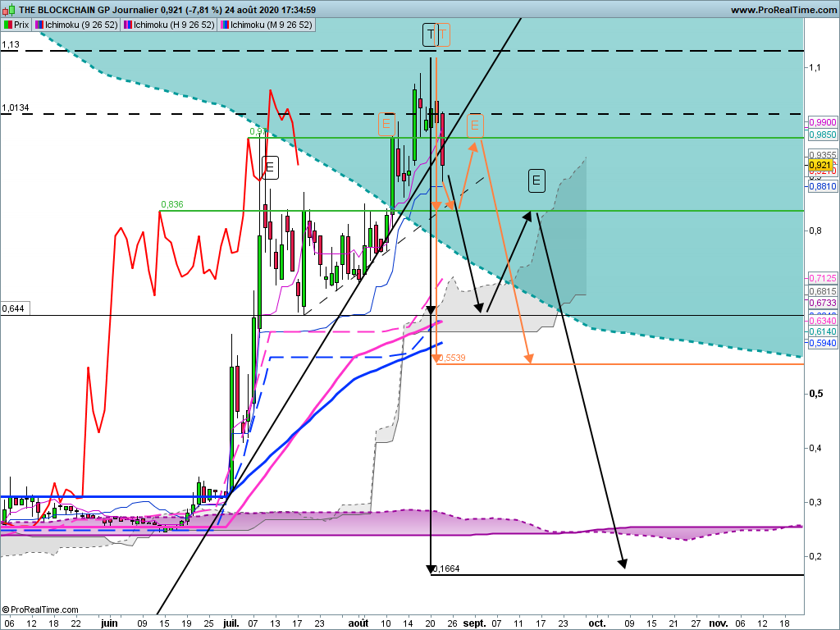Viewport: 840px width, 630px height.
Task: Click the orange 0,5539 target label
Action: point(452,358)
